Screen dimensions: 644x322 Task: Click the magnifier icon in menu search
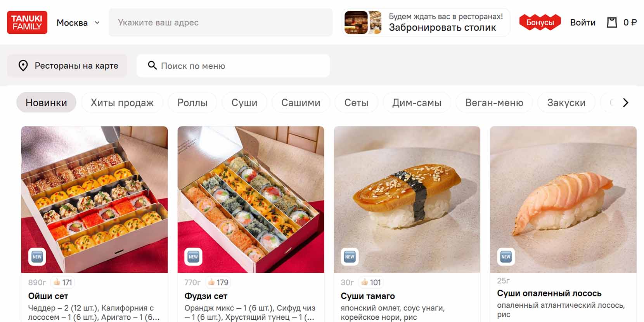tap(152, 65)
